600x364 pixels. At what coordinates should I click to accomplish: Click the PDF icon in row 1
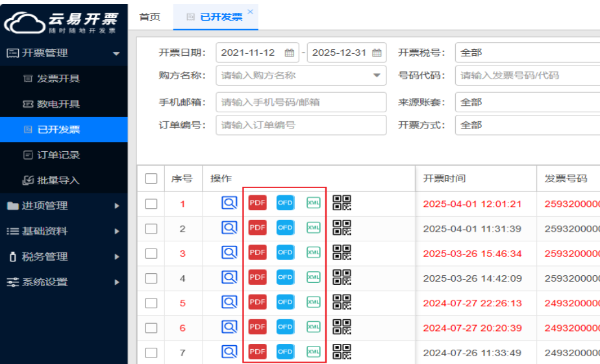pos(258,203)
